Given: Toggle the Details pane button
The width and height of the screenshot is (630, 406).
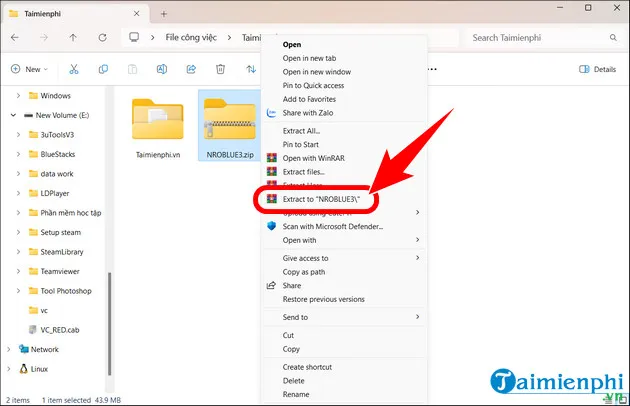Looking at the screenshot, I should pos(598,69).
